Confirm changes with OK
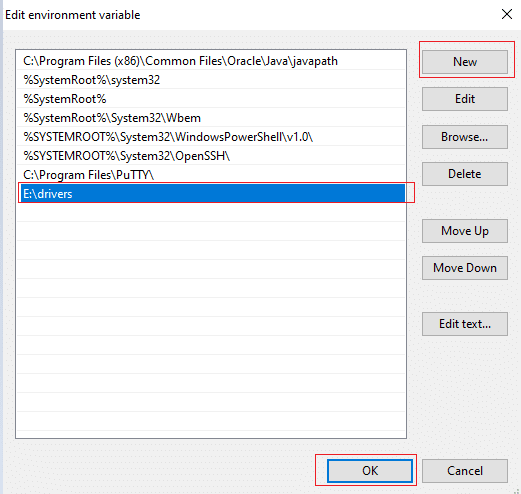The width and height of the screenshot is (521, 494). 370,471
